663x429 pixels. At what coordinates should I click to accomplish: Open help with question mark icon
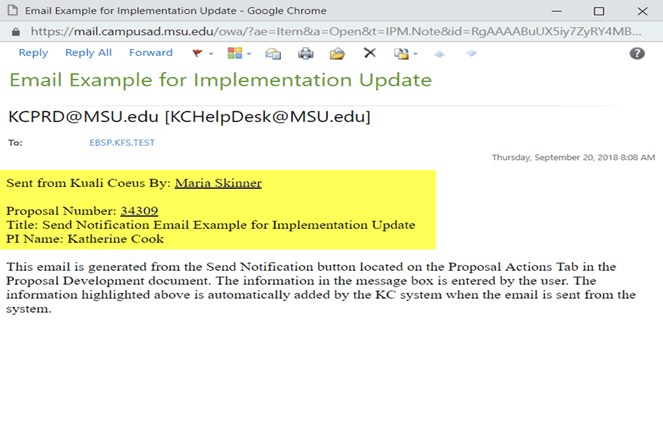point(637,54)
